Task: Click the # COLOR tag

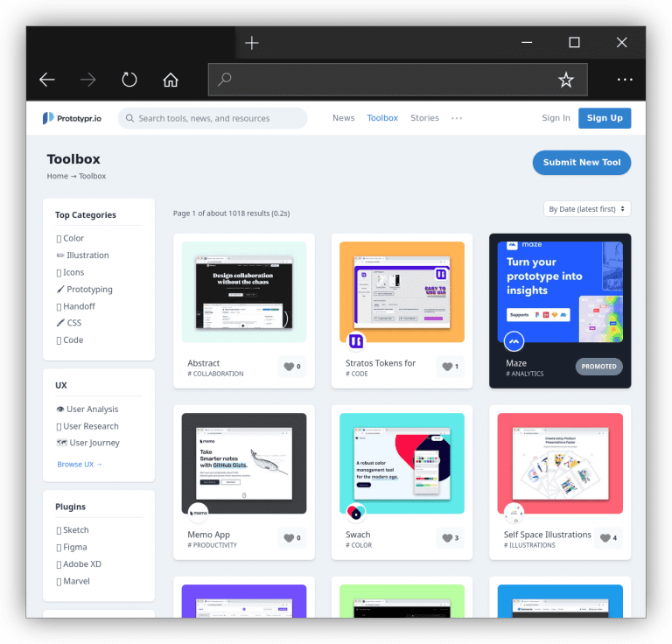Action: click(x=359, y=545)
